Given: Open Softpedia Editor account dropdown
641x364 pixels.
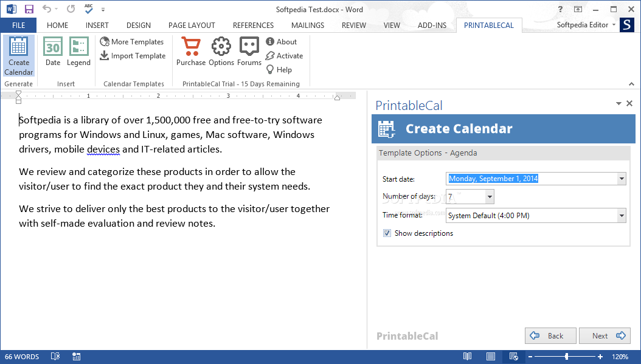Looking at the screenshot, I should [x=586, y=25].
